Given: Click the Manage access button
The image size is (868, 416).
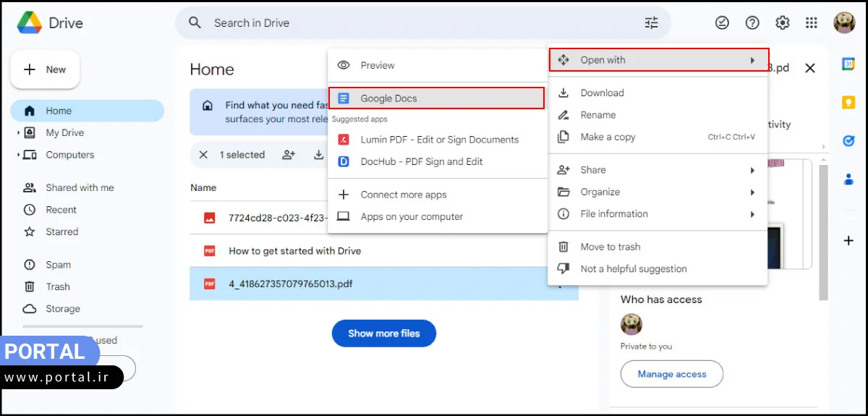Looking at the screenshot, I should (x=671, y=374).
